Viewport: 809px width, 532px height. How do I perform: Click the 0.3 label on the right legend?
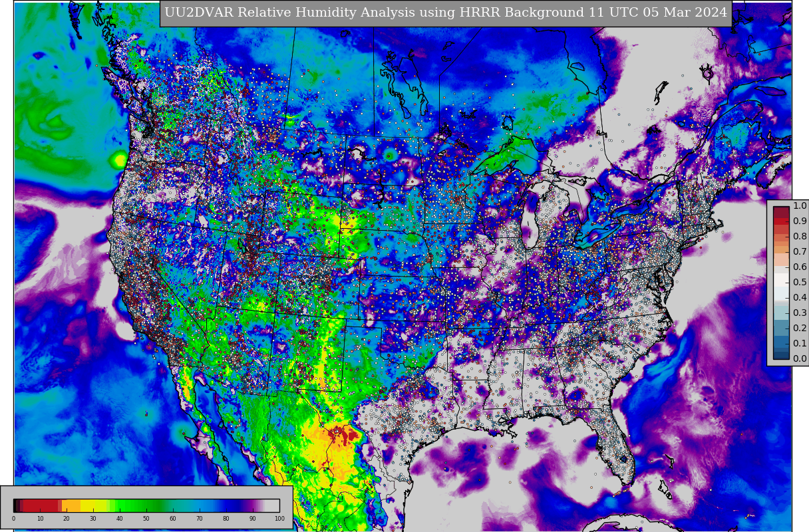coord(800,313)
